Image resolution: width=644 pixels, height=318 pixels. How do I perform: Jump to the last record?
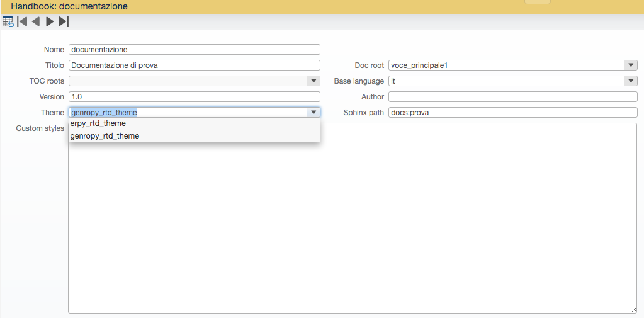63,21
